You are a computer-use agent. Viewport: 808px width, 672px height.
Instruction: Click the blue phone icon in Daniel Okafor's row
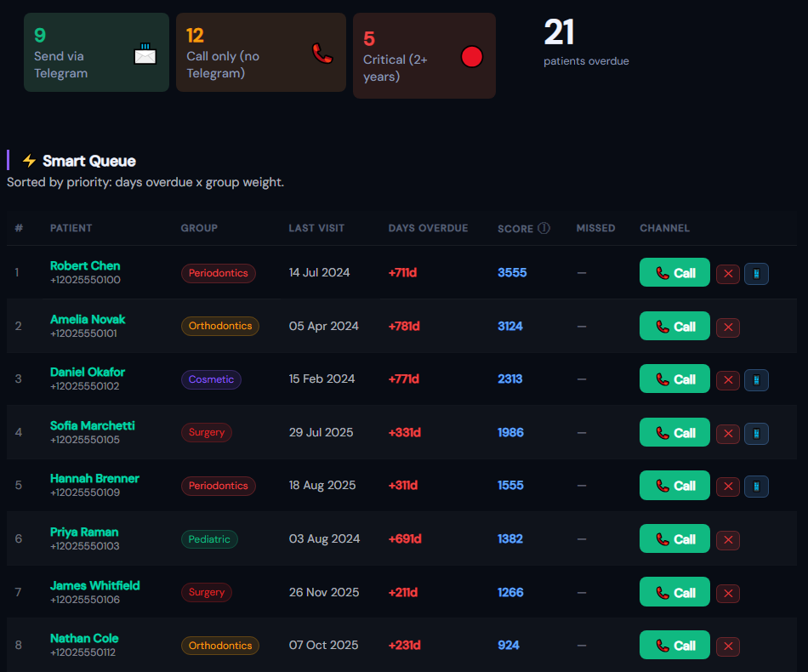click(x=756, y=379)
